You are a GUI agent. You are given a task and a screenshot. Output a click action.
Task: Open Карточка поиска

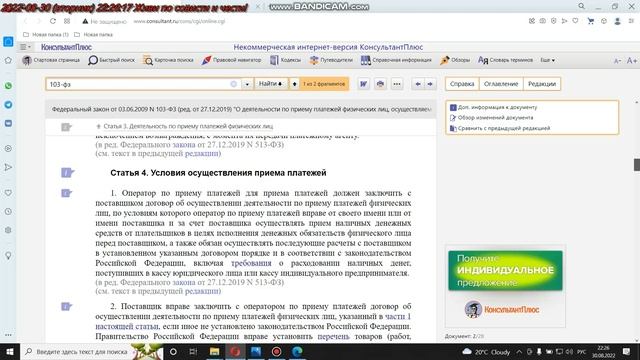[x=168, y=60]
